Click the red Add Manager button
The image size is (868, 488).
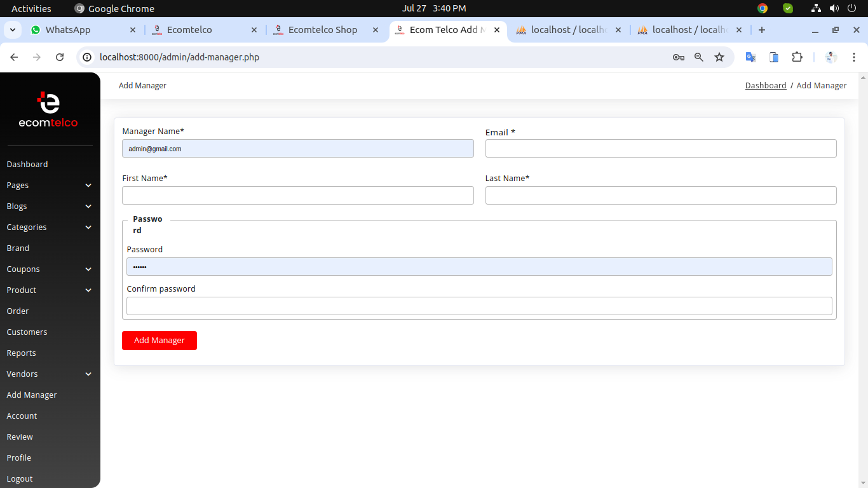[159, 341]
